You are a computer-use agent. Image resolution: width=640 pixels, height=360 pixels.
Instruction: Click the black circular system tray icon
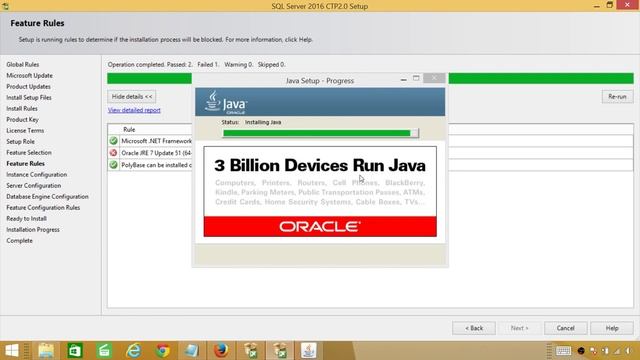coord(581,351)
